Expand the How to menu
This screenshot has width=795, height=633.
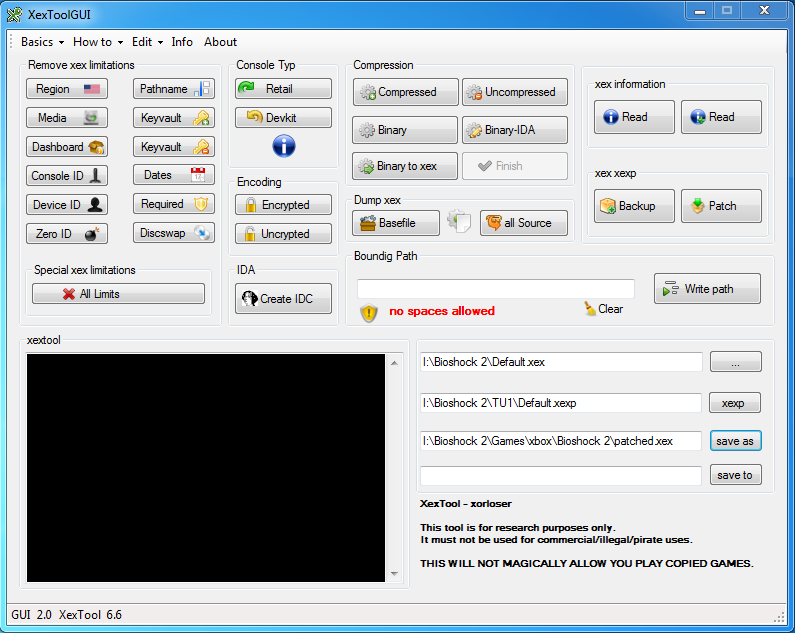(x=97, y=42)
